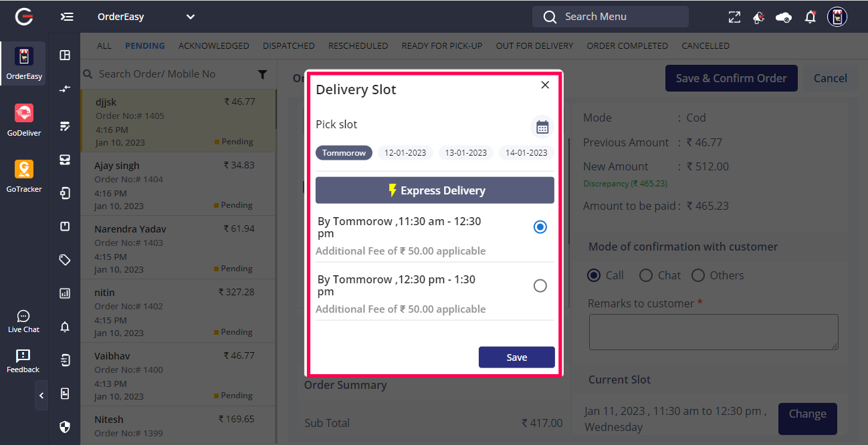
Task: Select the 12:30 pm - 1:30 pm slot
Action: pyautogui.click(x=540, y=286)
